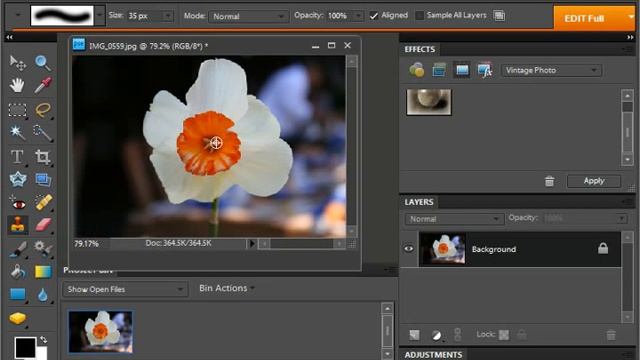Delete effect with Effects trash icon
The image size is (640, 360).
[x=549, y=181]
